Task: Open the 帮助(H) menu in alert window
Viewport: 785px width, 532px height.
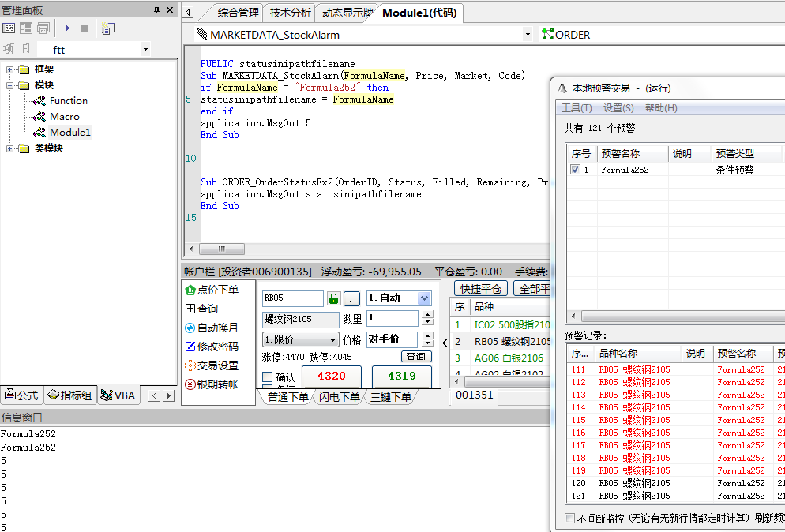Action: coord(661,108)
